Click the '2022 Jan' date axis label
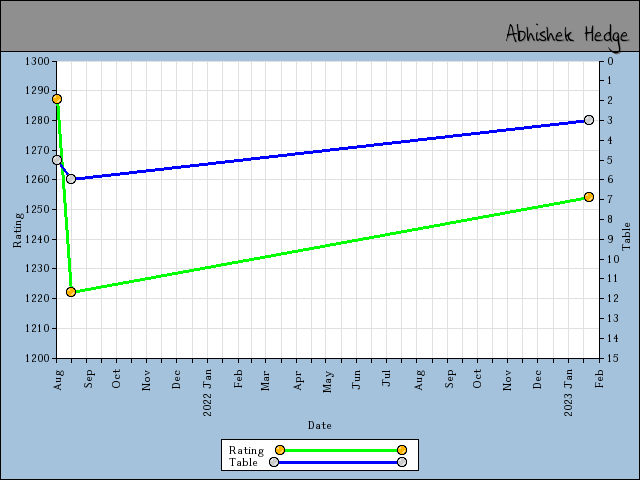 pyautogui.click(x=207, y=392)
